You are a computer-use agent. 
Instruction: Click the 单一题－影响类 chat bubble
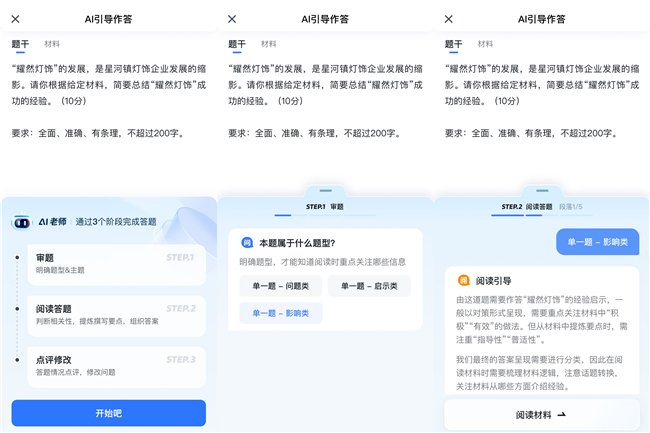click(x=597, y=242)
